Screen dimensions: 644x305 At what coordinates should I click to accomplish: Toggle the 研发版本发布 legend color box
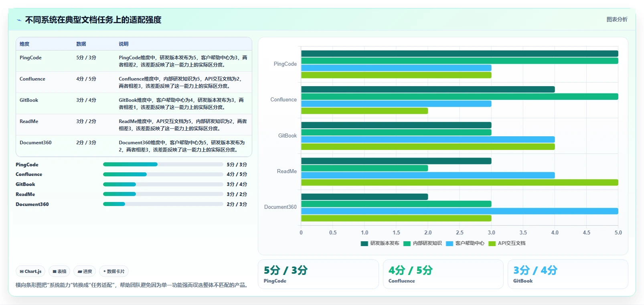point(364,243)
